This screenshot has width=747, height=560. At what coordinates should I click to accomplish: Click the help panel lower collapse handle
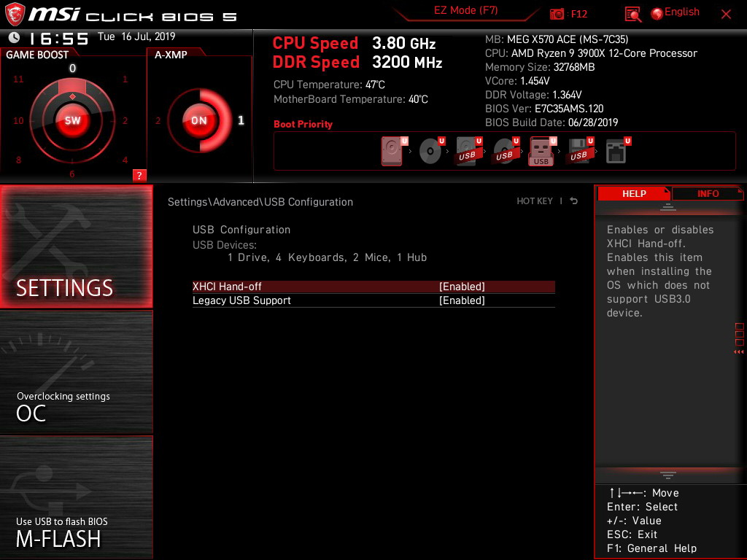[668, 475]
